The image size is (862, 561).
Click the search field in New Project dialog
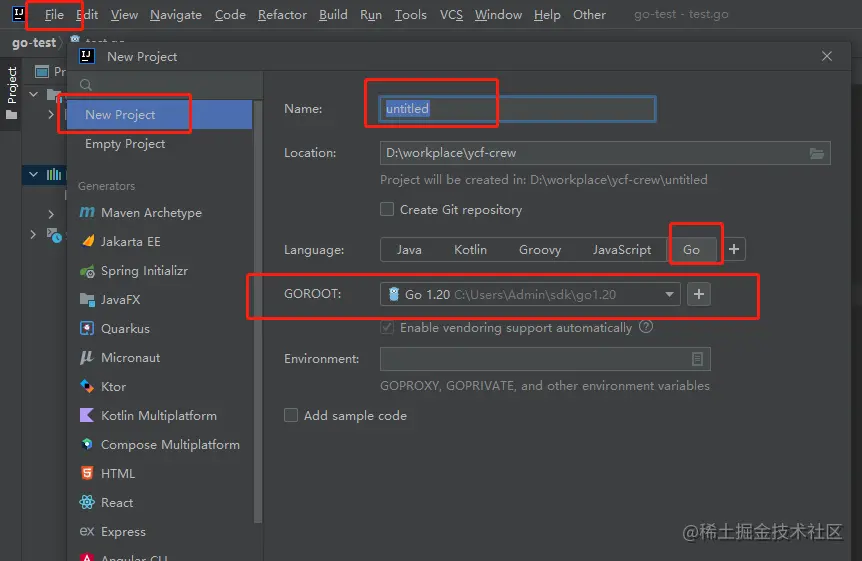(165, 85)
